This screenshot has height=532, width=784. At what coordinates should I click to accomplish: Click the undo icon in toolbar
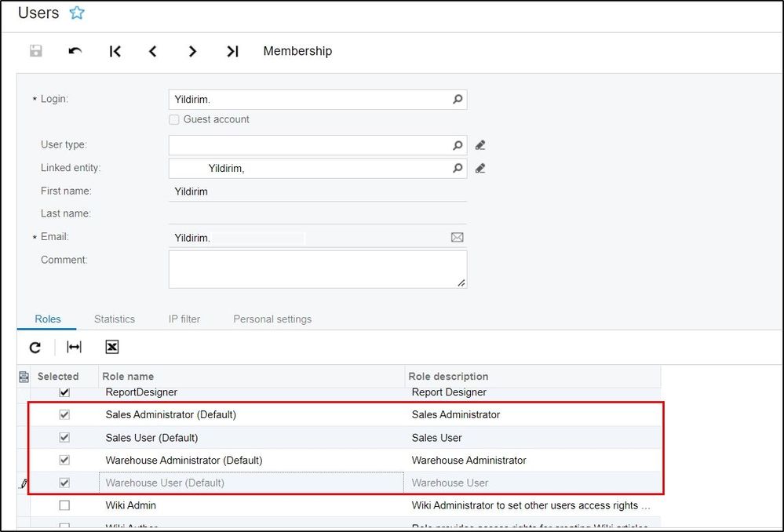[75, 51]
